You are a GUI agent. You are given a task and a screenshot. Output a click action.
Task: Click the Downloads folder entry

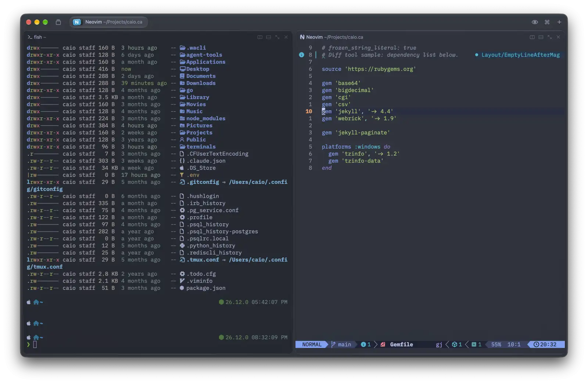(x=198, y=83)
